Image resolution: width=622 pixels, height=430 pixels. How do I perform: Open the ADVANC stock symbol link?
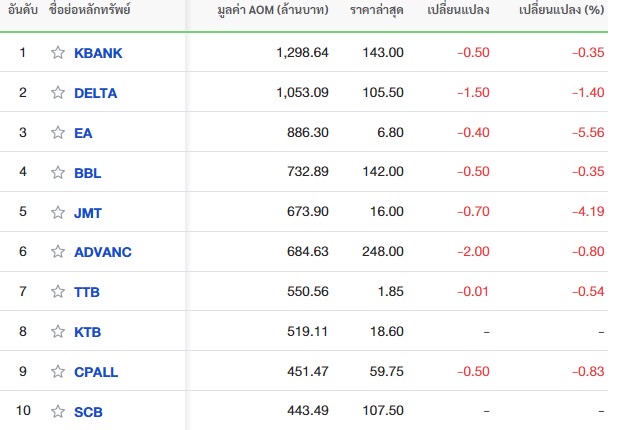click(102, 252)
